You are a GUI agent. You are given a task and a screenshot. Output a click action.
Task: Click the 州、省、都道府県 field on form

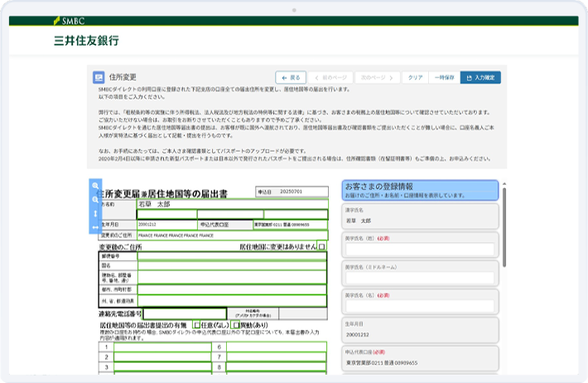tap(232, 301)
